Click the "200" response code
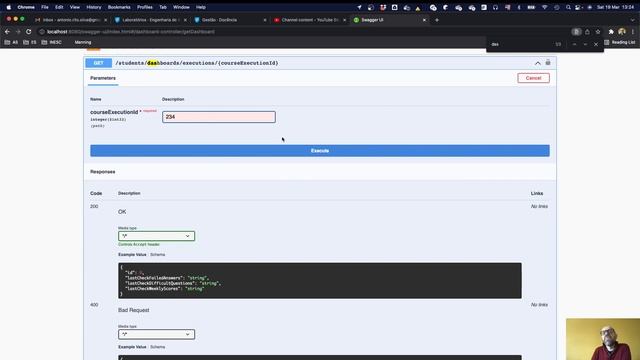Screen dimensions: 640x360 tap(94, 207)
